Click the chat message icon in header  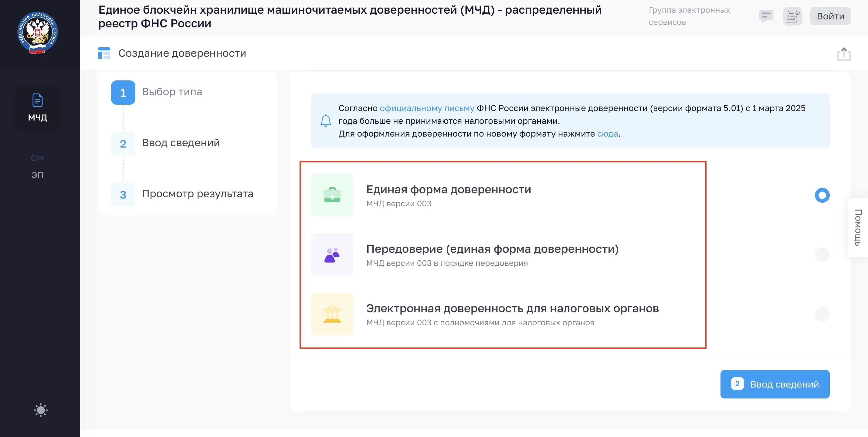pos(766,16)
